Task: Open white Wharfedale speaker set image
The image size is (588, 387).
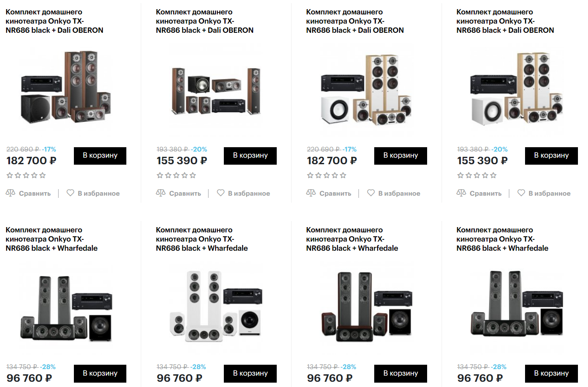Action: click(x=216, y=306)
